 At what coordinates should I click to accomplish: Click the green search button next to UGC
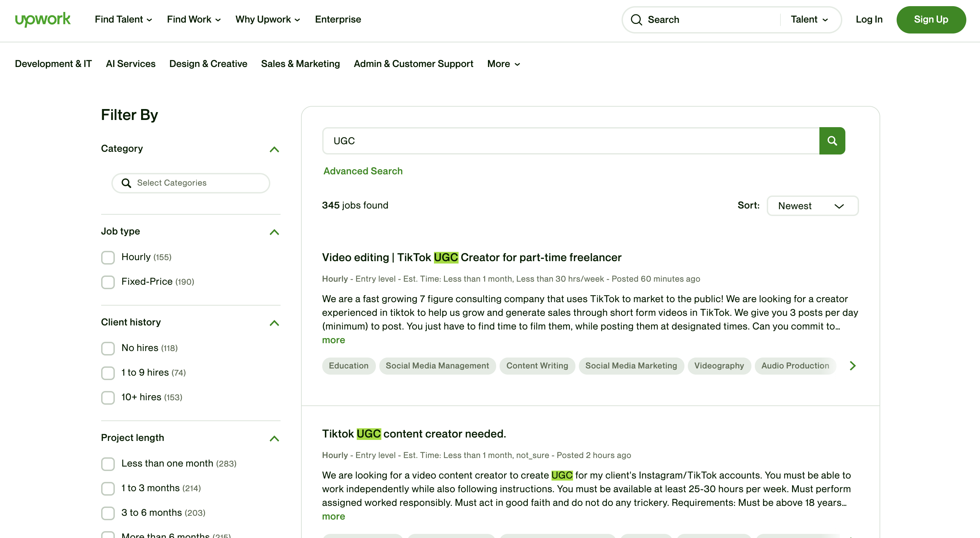[832, 141]
